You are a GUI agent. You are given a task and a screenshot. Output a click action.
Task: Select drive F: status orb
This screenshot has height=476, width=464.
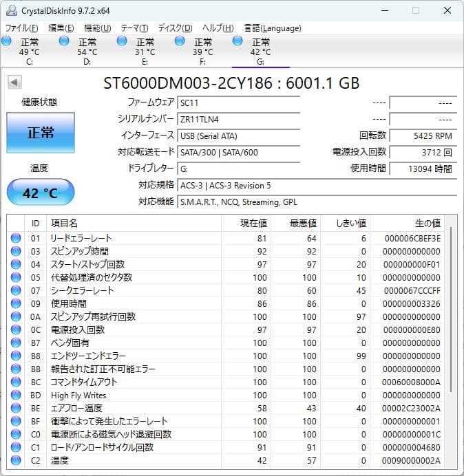click(180, 41)
